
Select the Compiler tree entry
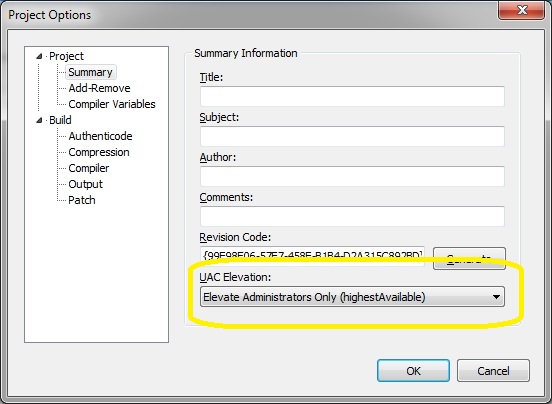tap(89, 168)
